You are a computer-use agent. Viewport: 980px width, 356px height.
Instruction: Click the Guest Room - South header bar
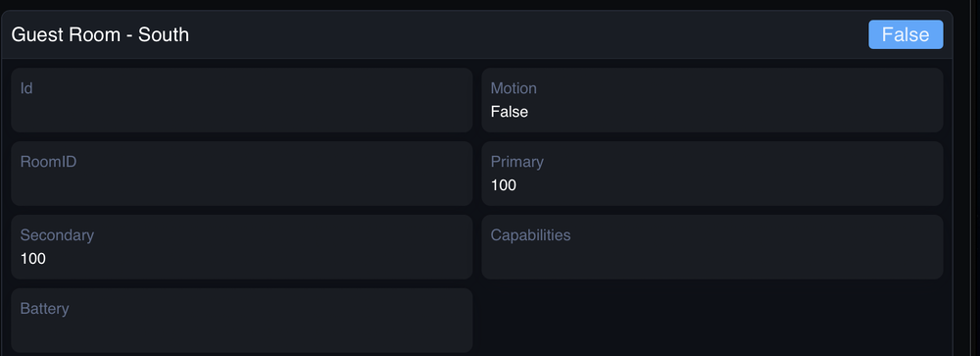click(x=477, y=34)
